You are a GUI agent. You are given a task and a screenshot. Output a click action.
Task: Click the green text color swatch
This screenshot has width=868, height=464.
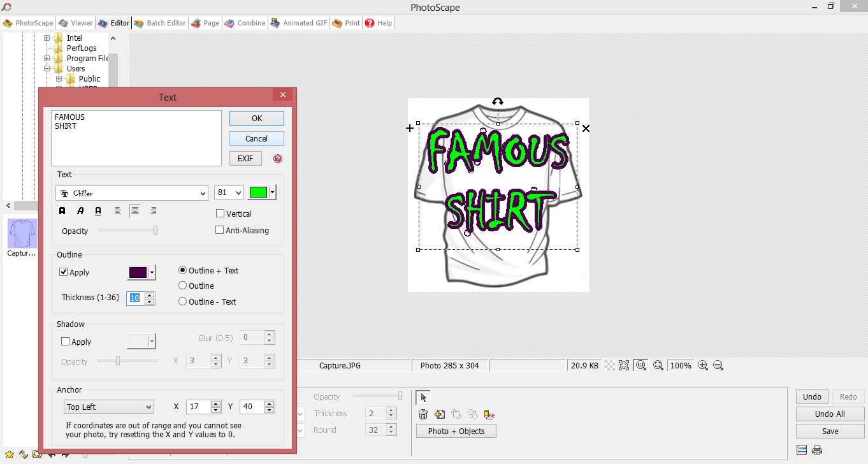click(258, 192)
